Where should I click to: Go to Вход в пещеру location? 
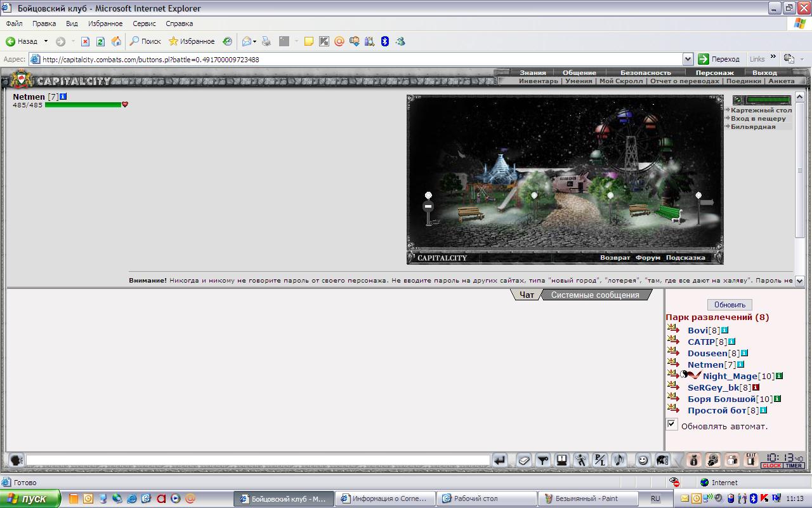[x=758, y=118]
